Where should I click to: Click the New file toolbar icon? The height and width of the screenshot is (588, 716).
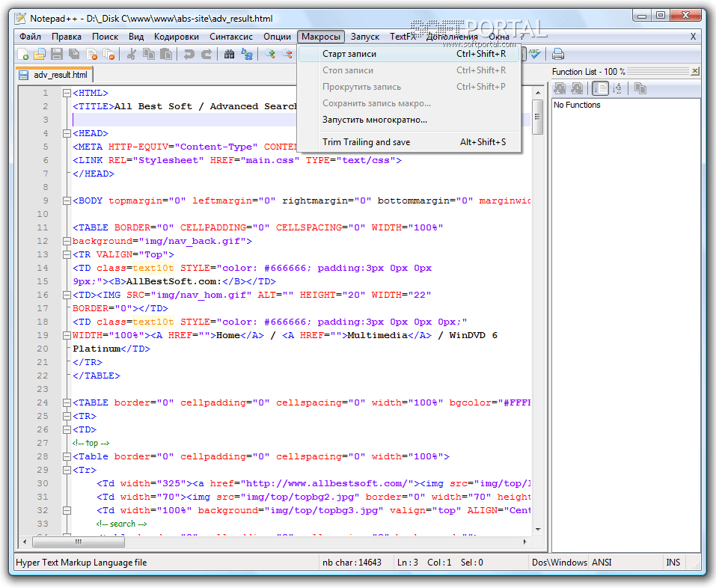(x=23, y=54)
